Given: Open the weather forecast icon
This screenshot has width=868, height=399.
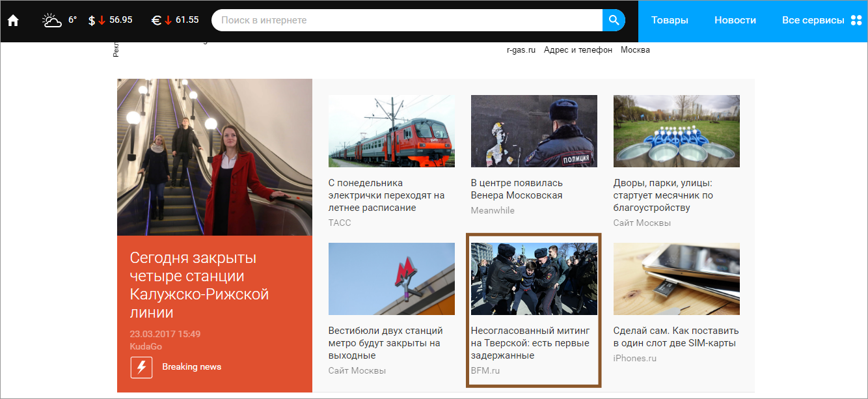Looking at the screenshot, I should [52, 20].
